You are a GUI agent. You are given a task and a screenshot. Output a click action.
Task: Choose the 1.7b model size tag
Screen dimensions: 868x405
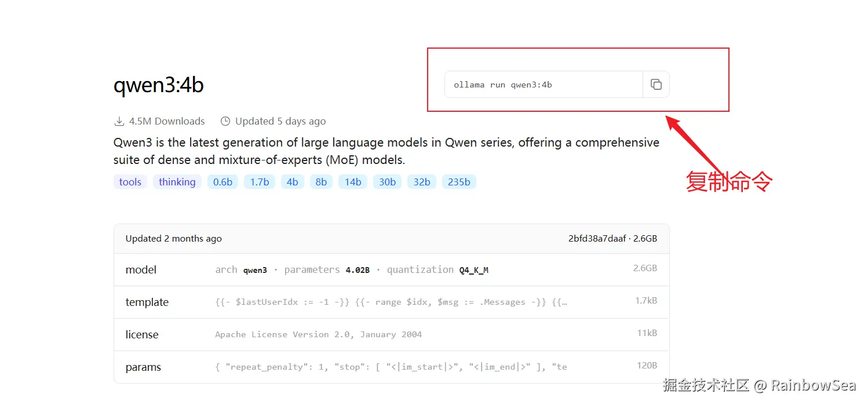click(x=259, y=182)
